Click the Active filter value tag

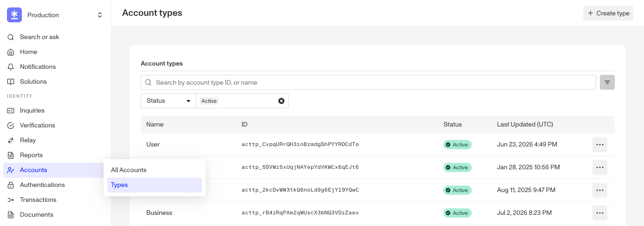[x=209, y=101]
